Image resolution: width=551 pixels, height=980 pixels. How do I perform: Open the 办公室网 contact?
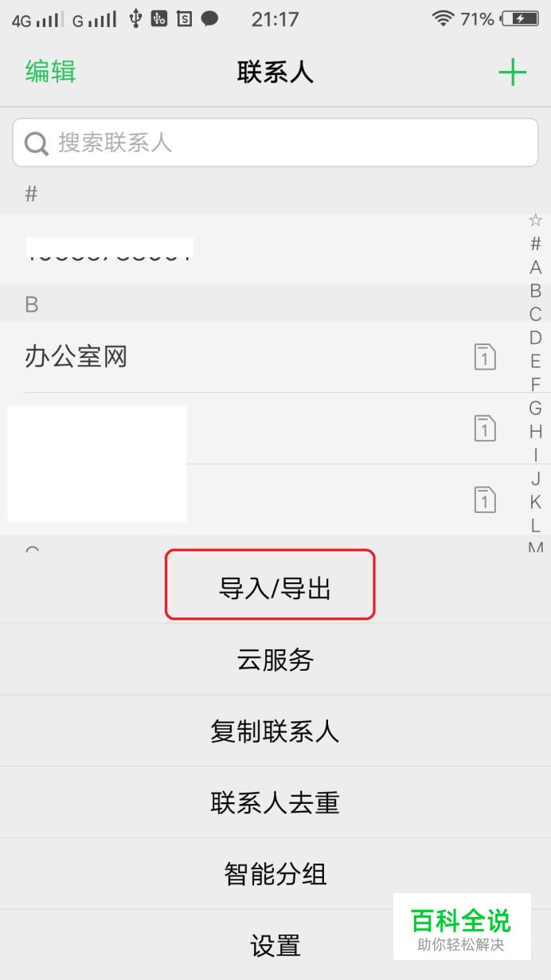275,357
